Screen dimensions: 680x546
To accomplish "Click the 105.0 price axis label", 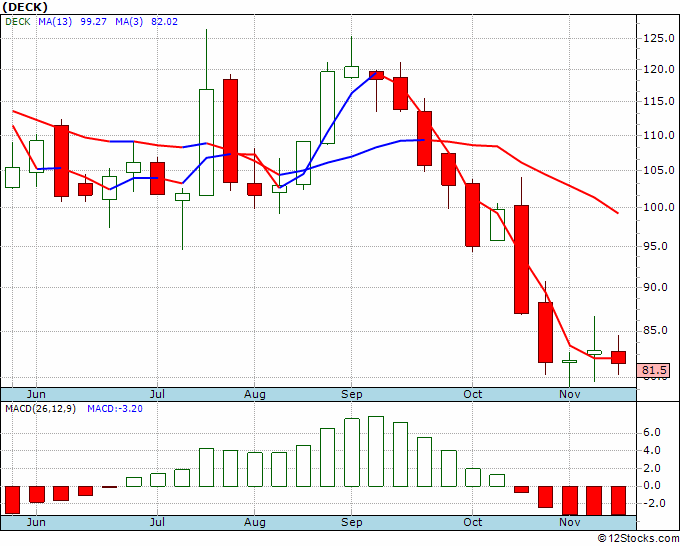I will (659, 170).
